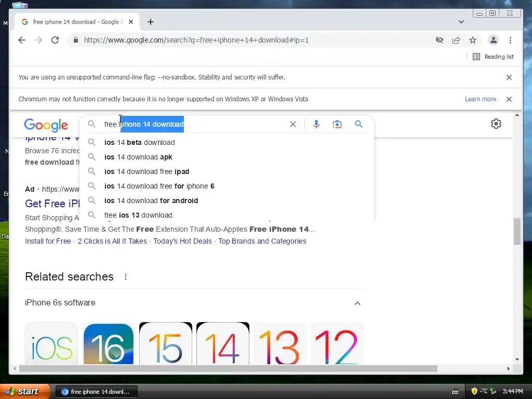532x399 pixels.
Task: Click the horizontal scroll left arrow
Action: pyautogui.click(x=14, y=368)
